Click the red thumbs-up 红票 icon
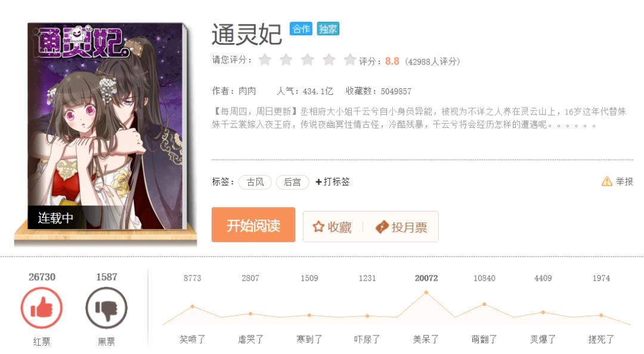The image size is (644, 354). coord(42,308)
